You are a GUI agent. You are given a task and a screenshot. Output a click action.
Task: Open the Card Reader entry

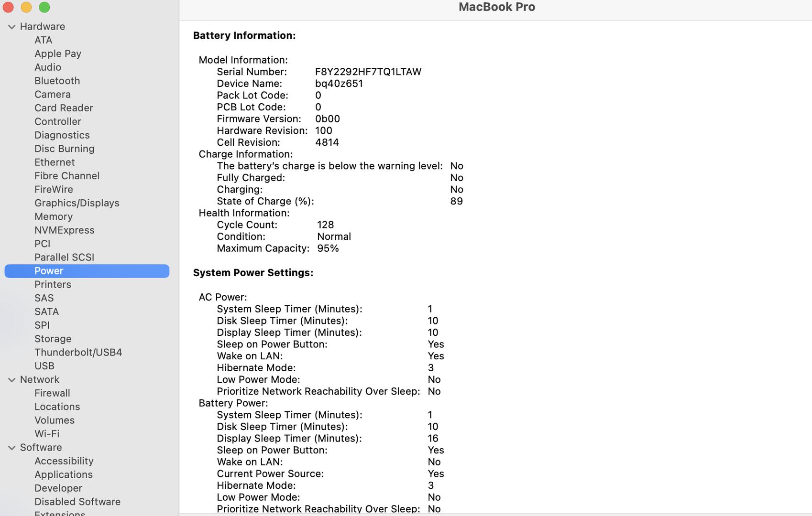click(64, 108)
